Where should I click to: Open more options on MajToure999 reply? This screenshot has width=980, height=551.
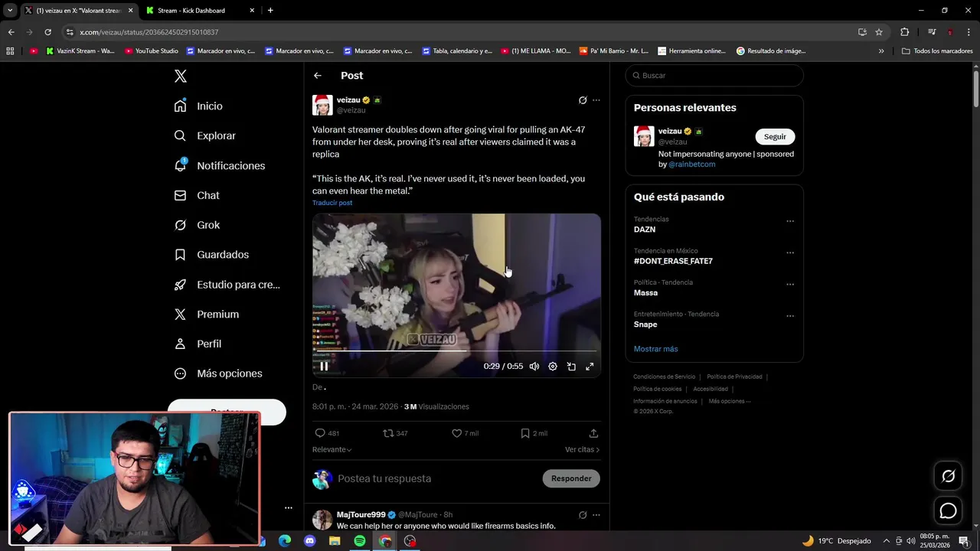(x=596, y=515)
